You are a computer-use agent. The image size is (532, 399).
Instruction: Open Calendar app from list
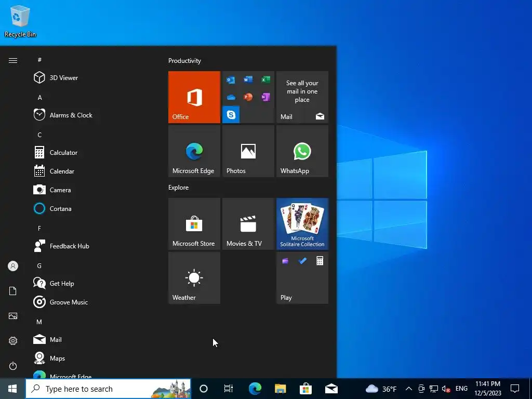(91, 171)
